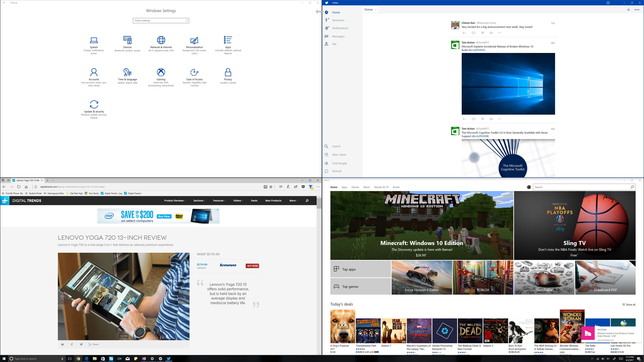The image size is (644, 362).
Task: Click Moments in Twitter sidebar
Action: tap(338, 20)
